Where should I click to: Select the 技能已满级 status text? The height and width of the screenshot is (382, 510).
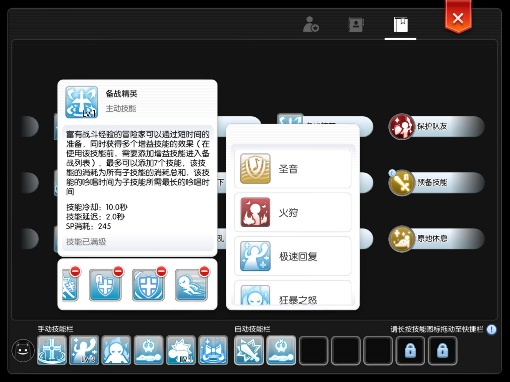[x=86, y=242]
